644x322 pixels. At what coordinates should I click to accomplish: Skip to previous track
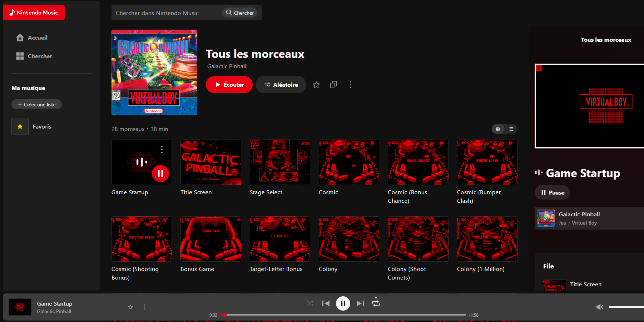[326, 303]
